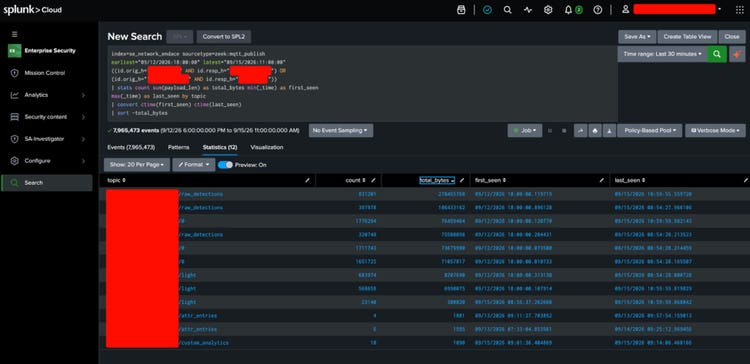
Task: Click the count value 831261 cell
Action: click(x=367, y=194)
